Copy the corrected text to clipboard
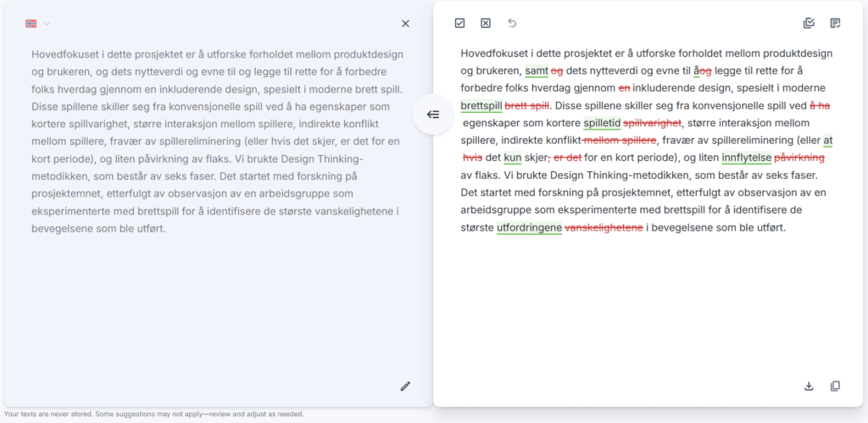 [835, 386]
